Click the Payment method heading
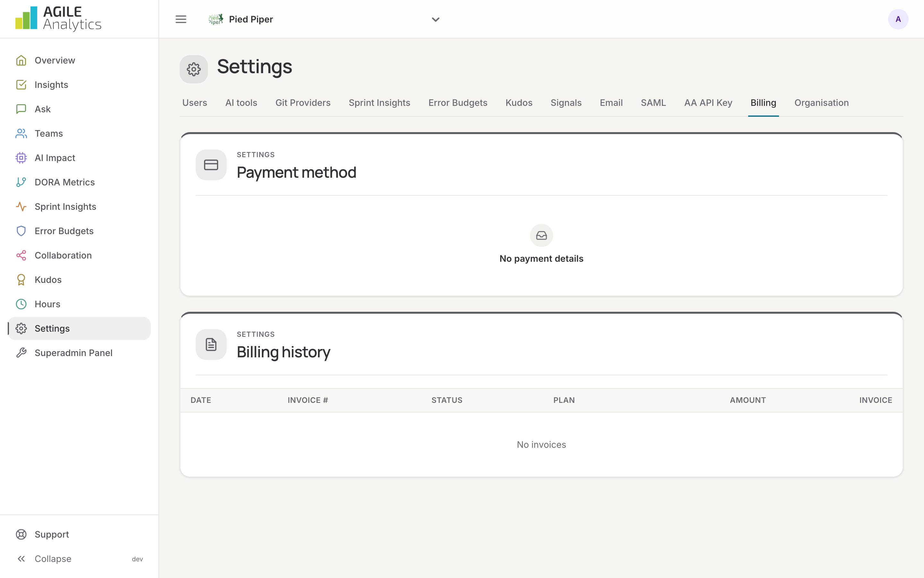The image size is (924, 578). point(296,173)
